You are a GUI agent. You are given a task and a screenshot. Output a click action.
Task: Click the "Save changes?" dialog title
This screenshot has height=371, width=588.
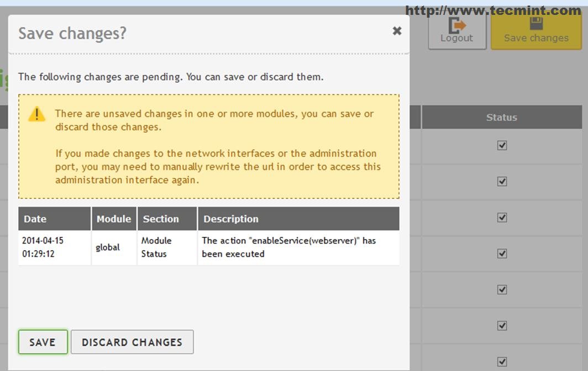click(72, 34)
